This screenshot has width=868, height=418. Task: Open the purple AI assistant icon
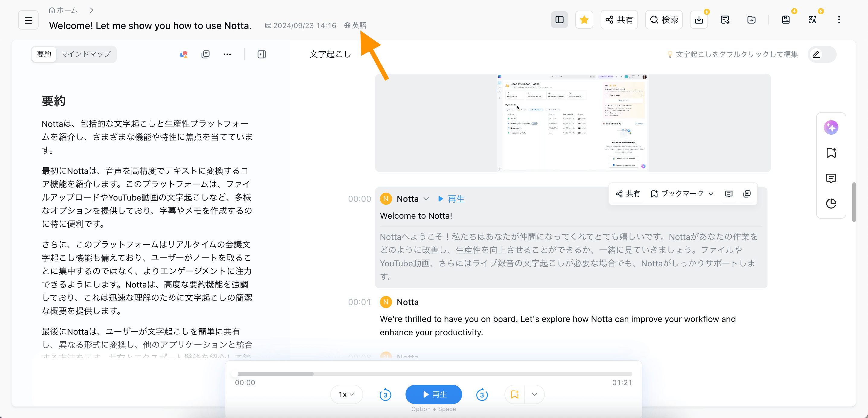coord(831,127)
